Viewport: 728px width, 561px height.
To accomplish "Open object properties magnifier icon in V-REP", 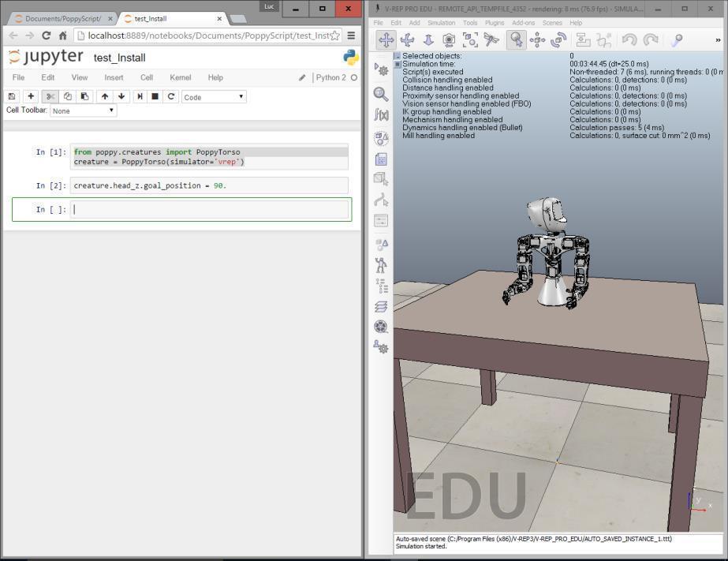I will (x=381, y=94).
